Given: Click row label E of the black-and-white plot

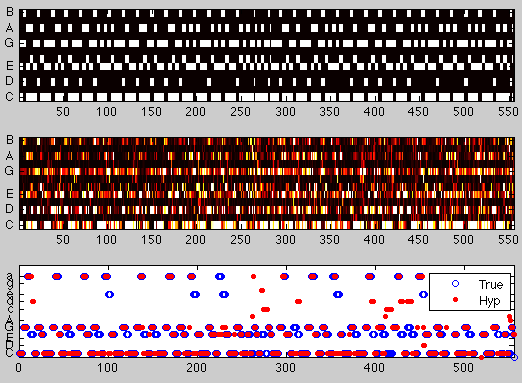Looking at the screenshot, I should (x=10, y=65).
